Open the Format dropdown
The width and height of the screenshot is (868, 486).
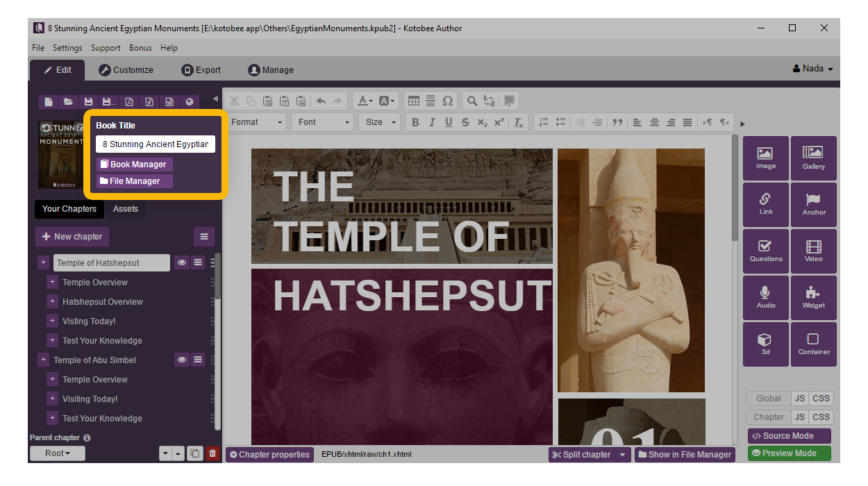[x=256, y=122]
